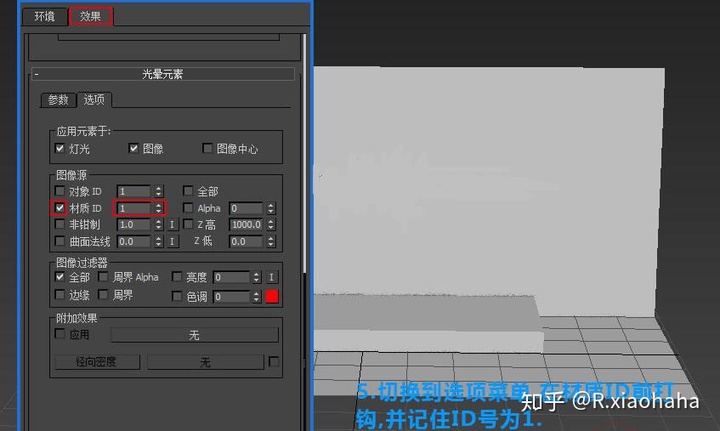Click the Z 高 spinner arrows
The width and height of the screenshot is (720, 431).
(x=271, y=225)
